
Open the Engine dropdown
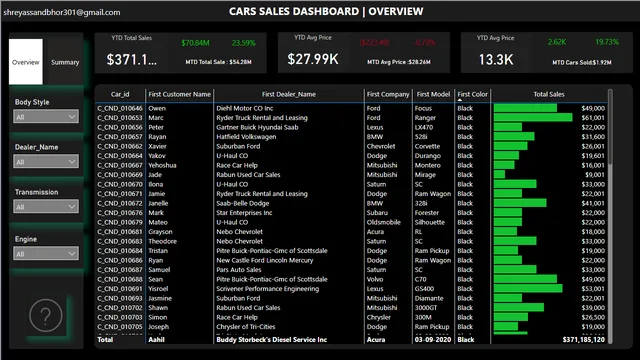46,253
